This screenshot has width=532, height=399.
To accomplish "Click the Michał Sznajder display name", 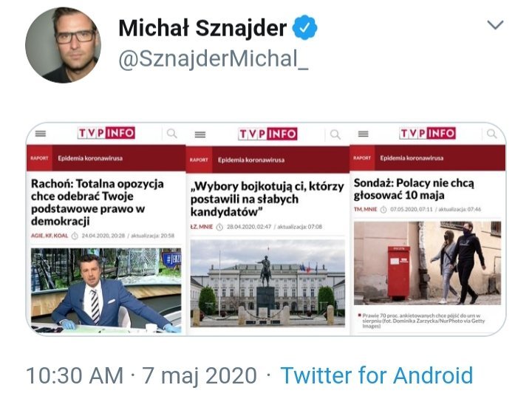I will tap(202, 28).
